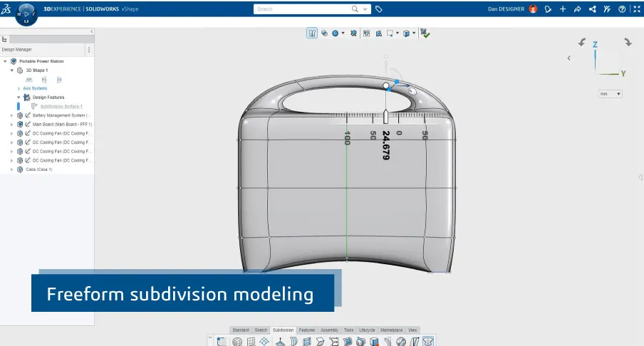Open the Assembly tab
The height and width of the screenshot is (346, 644).
(328, 330)
